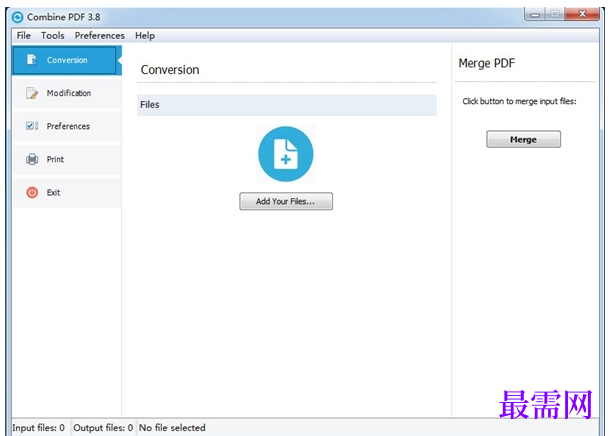
Task: Open the File menu
Action: click(23, 35)
